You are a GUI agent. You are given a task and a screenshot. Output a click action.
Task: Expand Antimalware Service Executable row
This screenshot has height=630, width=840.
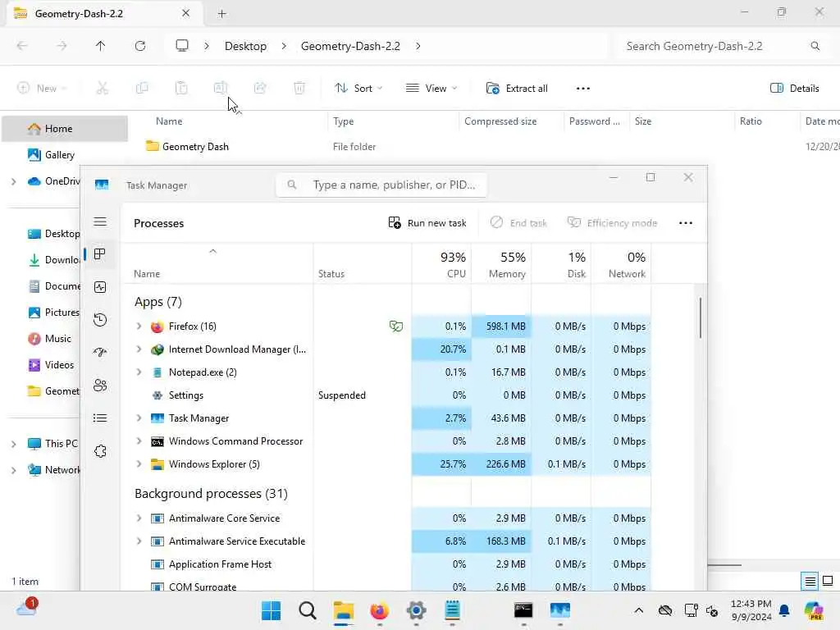[x=139, y=541]
